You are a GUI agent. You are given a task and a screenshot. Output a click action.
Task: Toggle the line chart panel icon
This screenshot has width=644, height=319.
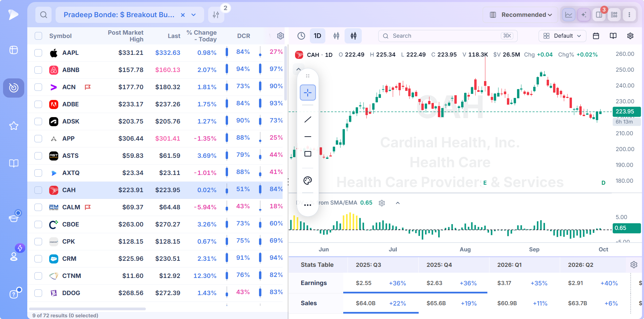(569, 15)
